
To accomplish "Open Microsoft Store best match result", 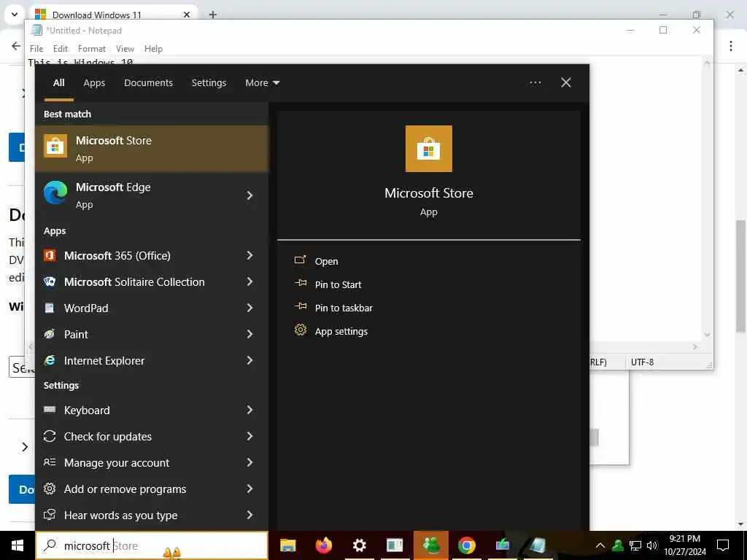I will click(x=152, y=149).
